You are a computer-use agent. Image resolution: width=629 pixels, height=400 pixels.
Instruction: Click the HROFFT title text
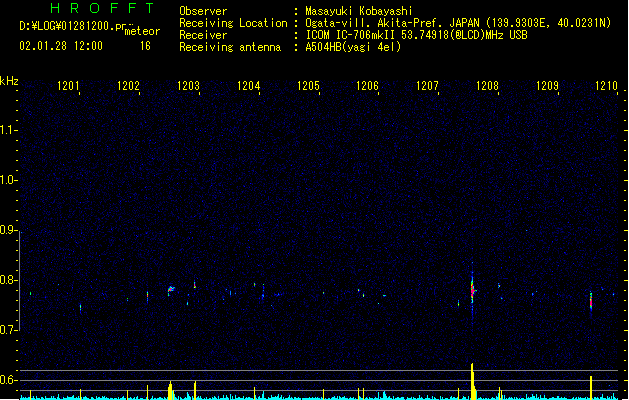[102, 8]
